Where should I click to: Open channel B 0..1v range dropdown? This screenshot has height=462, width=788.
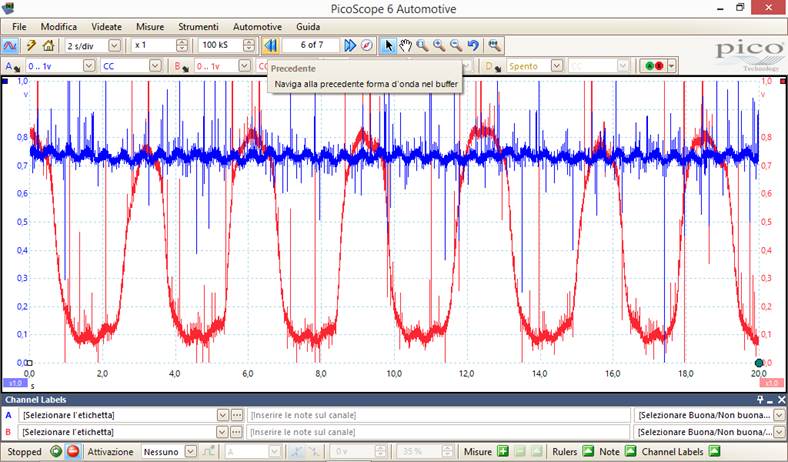coord(245,66)
